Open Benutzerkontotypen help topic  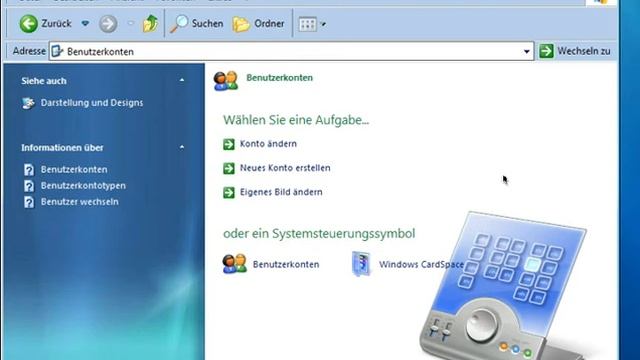[x=83, y=186]
